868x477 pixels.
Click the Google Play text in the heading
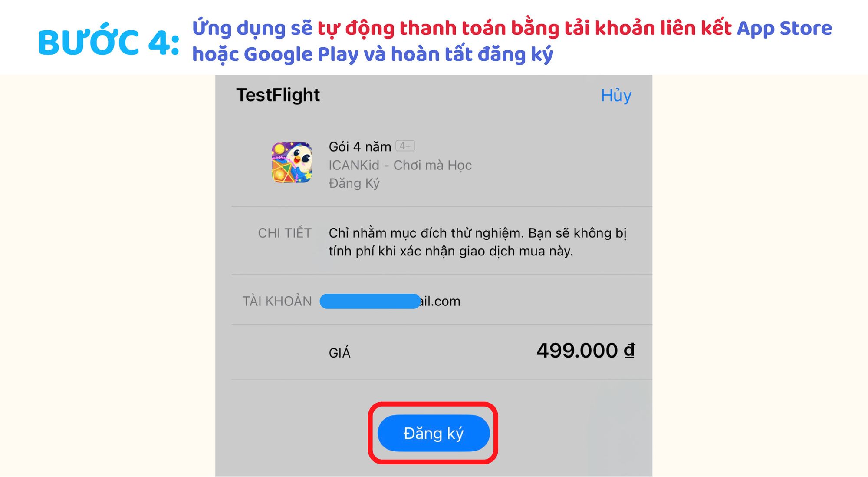click(x=284, y=54)
